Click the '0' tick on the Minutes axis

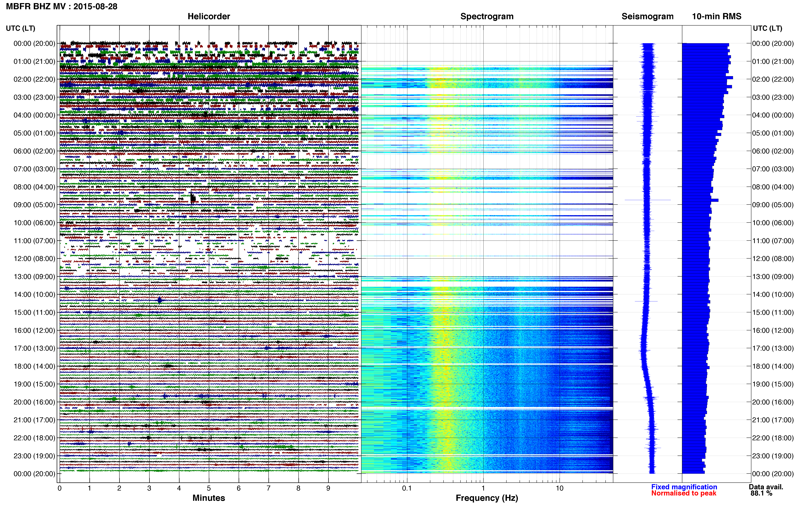tap(59, 488)
